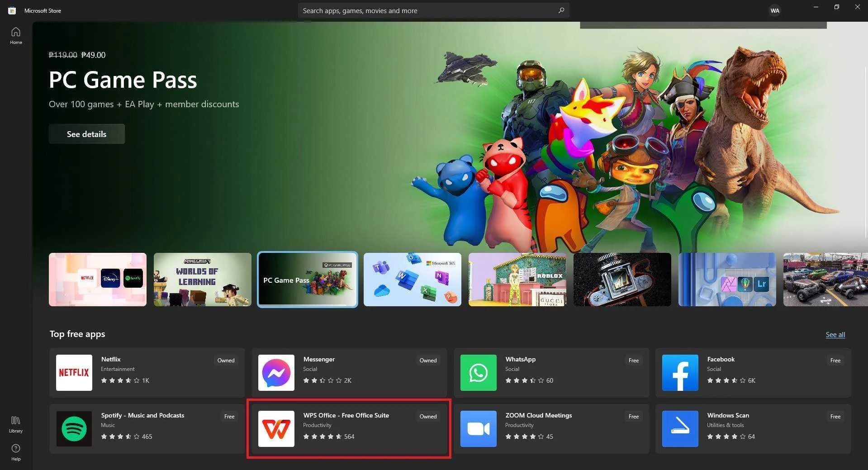Click the ₱49.00 discounted price text
Viewport: 868px width, 470px height.
pyautogui.click(x=93, y=55)
